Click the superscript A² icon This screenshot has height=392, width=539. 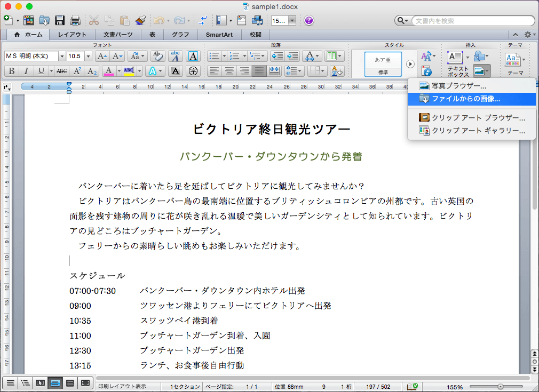[77, 71]
